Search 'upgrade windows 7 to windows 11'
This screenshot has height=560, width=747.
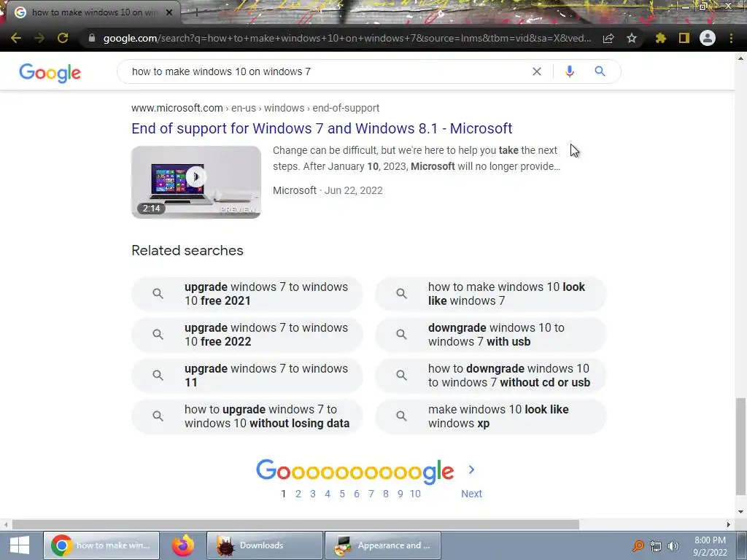pyautogui.click(x=247, y=376)
